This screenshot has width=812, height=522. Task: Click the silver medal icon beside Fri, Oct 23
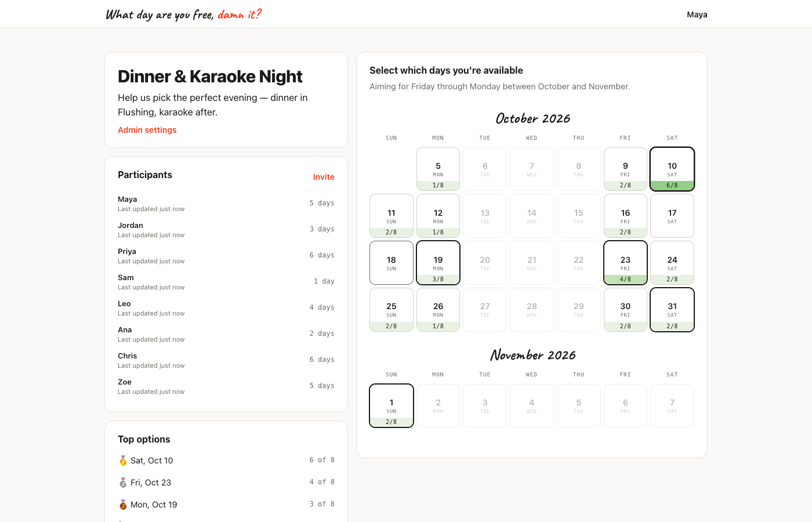tap(123, 483)
